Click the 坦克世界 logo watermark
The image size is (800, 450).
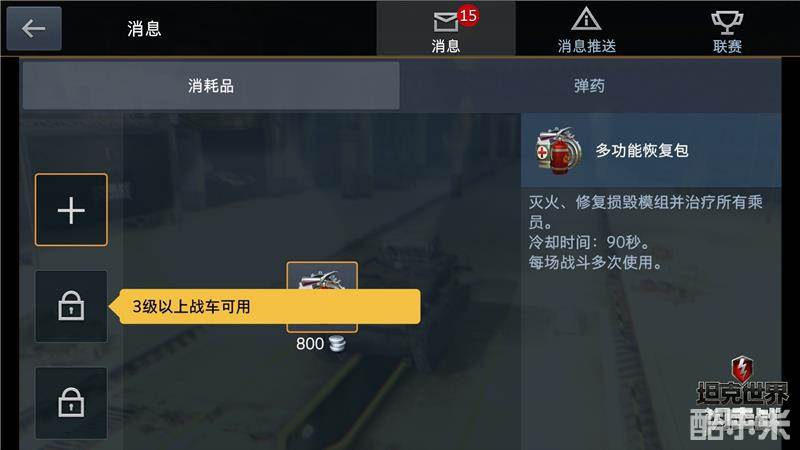(x=742, y=394)
